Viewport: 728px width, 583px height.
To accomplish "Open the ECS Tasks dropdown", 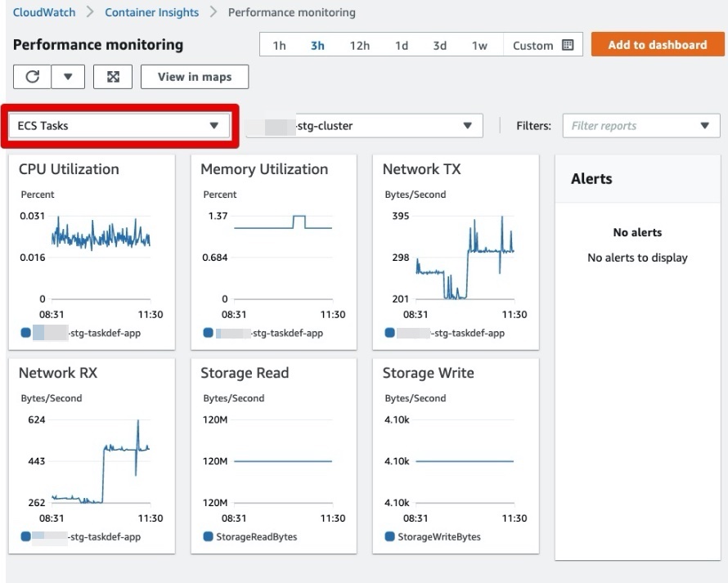I will (119, 125).
